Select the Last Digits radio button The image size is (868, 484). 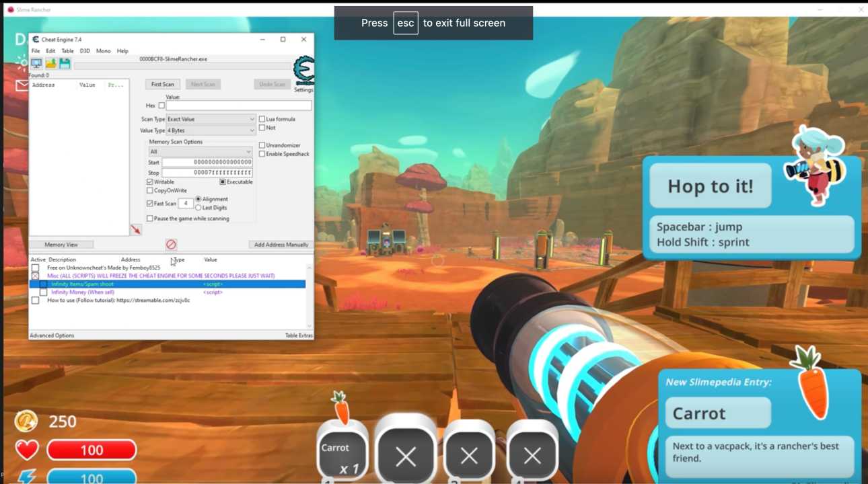pos(198,208)
